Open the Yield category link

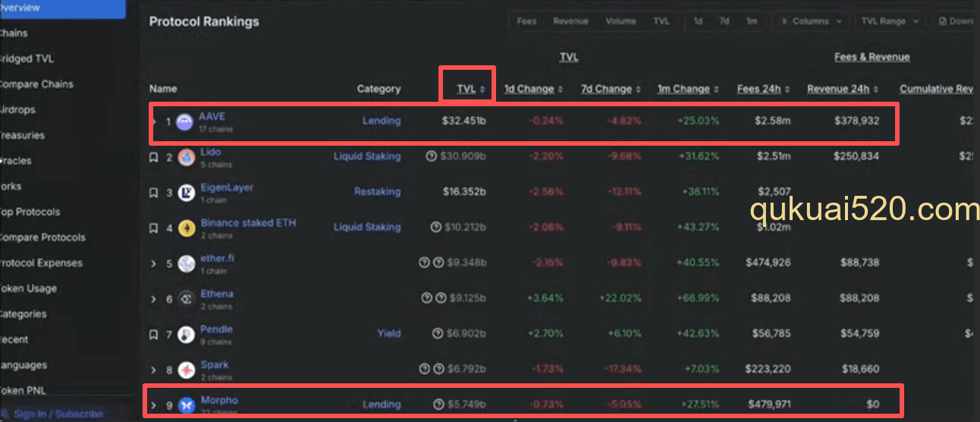389,333
